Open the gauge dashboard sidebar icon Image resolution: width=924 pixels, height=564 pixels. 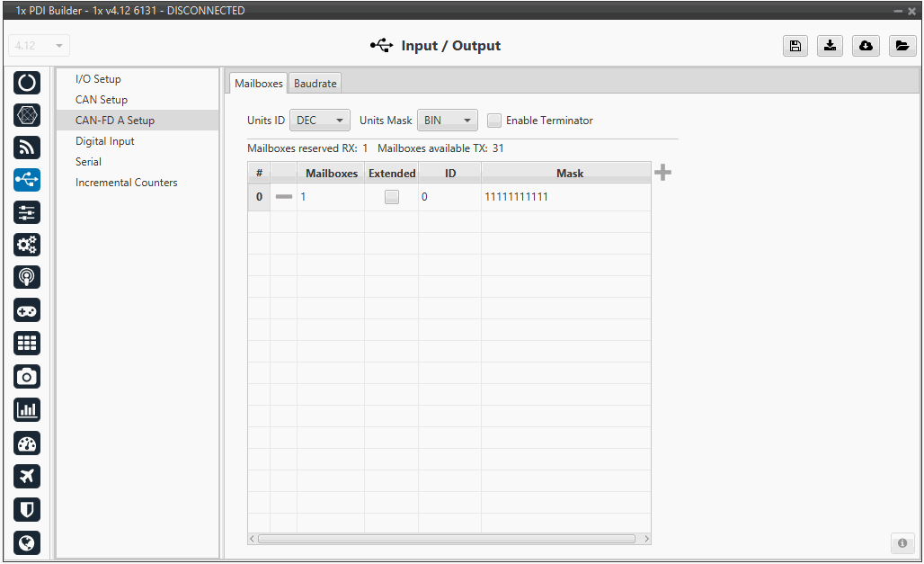click(x=27, y=443)
